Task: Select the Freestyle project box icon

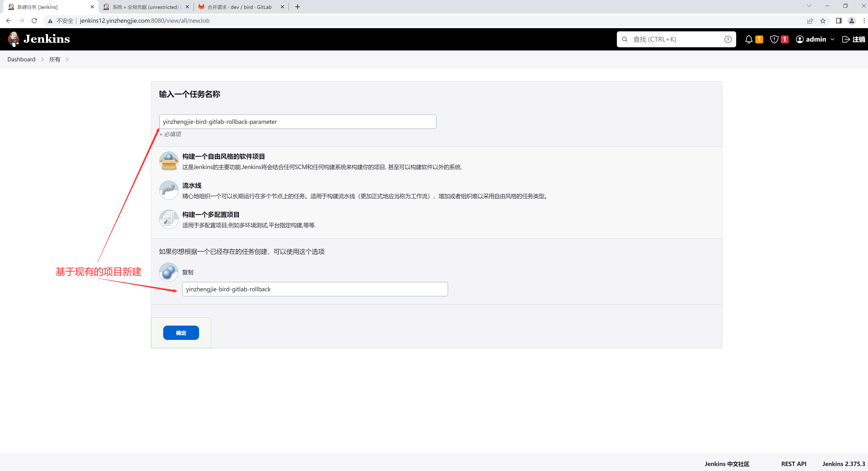Action: pos(168,161)
